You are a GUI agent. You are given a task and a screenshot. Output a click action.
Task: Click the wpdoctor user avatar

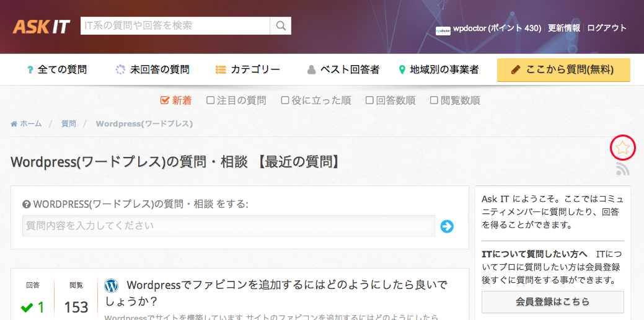coord(443,30)
